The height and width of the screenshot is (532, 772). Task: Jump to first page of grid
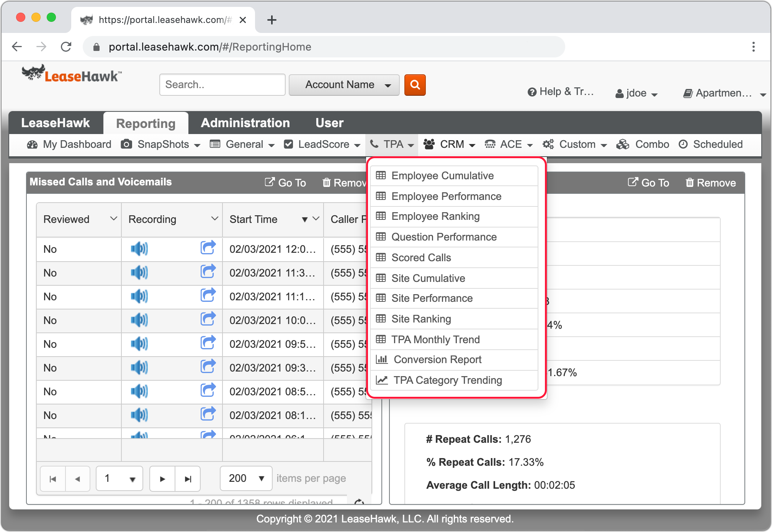pos(53,479)
